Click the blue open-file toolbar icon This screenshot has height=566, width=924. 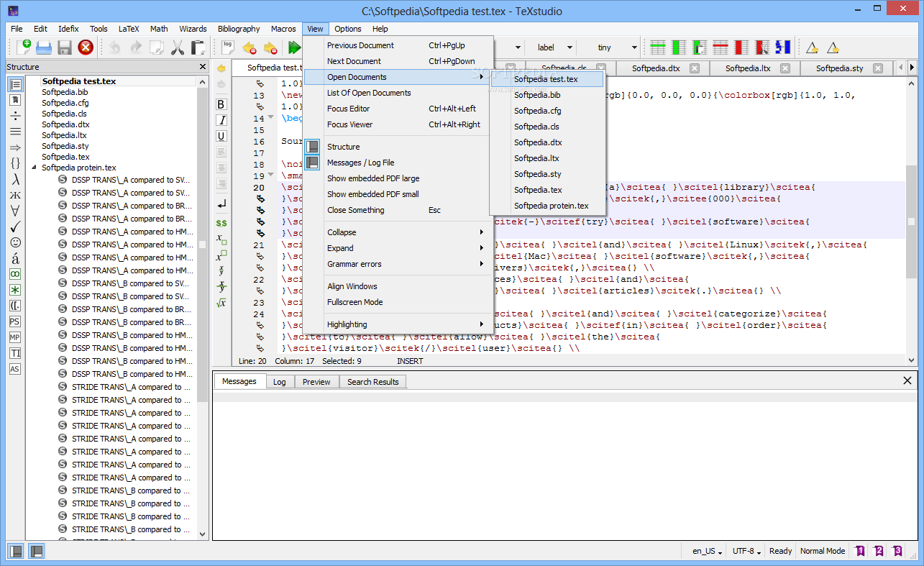point(44,47)
